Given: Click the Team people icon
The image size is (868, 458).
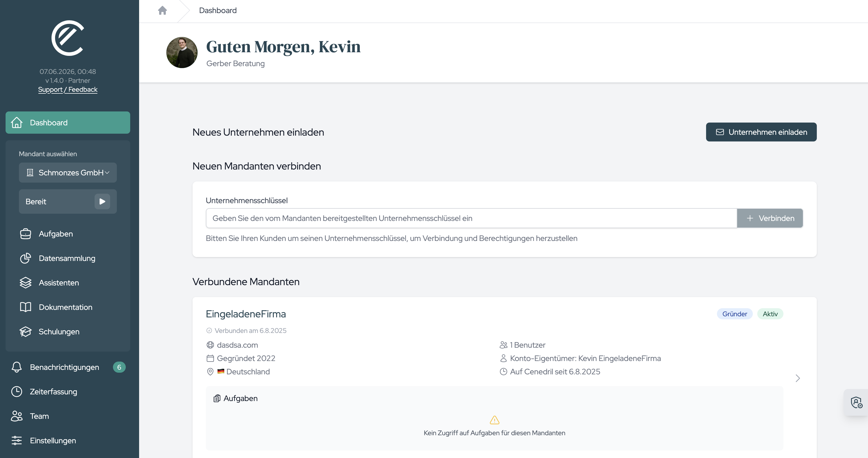Looking at the screenshot, I should [16, 416].
